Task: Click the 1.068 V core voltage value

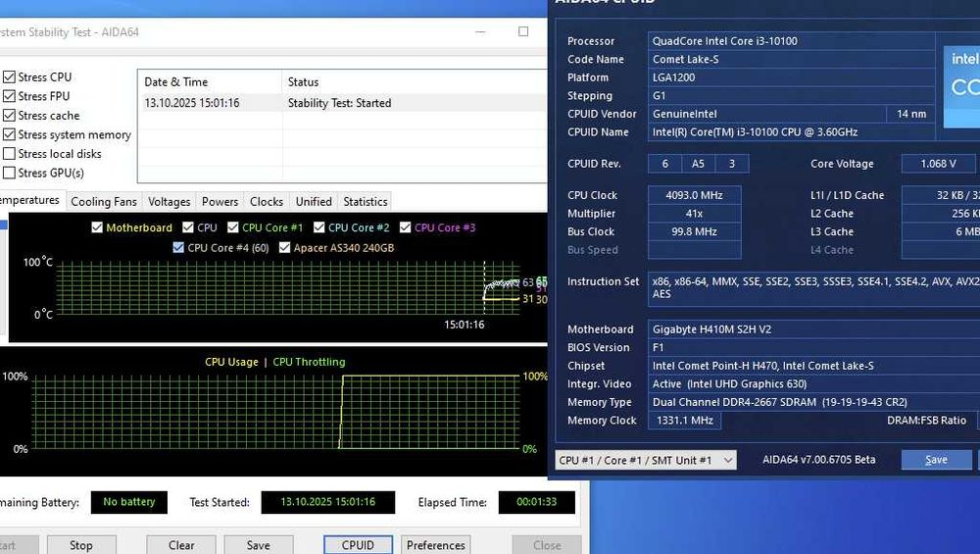Action: [938, 164]
